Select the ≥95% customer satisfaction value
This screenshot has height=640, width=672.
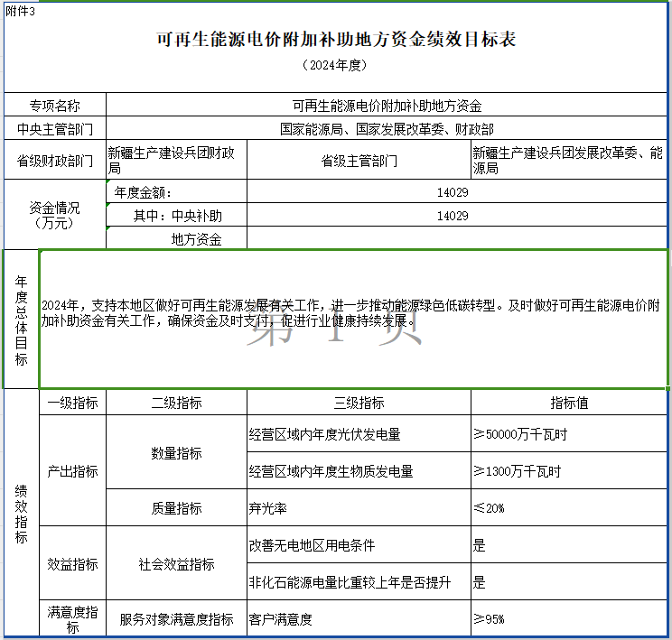[x=569, y=619]
